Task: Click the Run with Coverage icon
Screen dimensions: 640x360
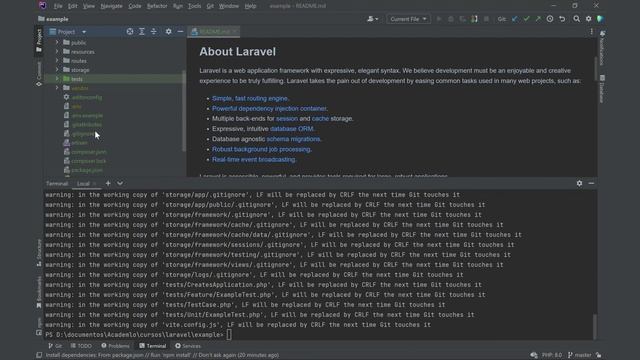Action: coord(462,19)
